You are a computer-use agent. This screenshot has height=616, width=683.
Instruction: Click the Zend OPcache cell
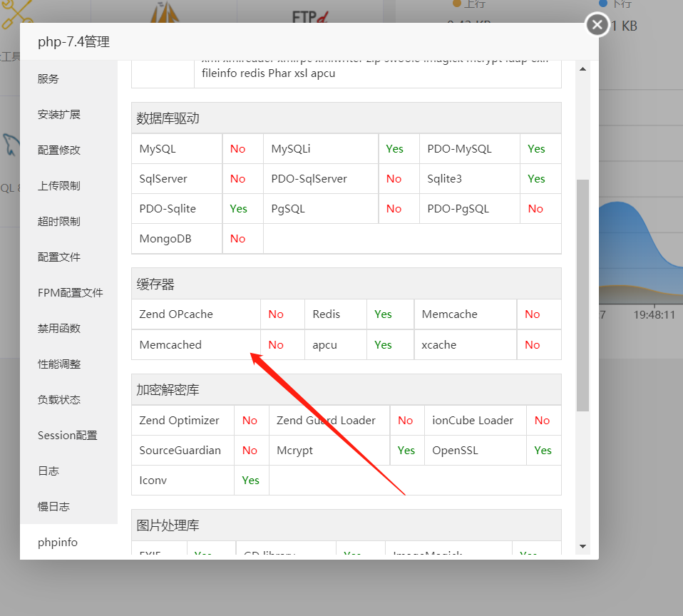pos(196,314)
